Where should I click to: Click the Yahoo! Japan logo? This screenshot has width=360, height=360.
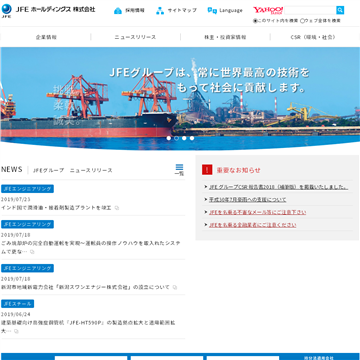pyautogui.click(x=268, y=10)
